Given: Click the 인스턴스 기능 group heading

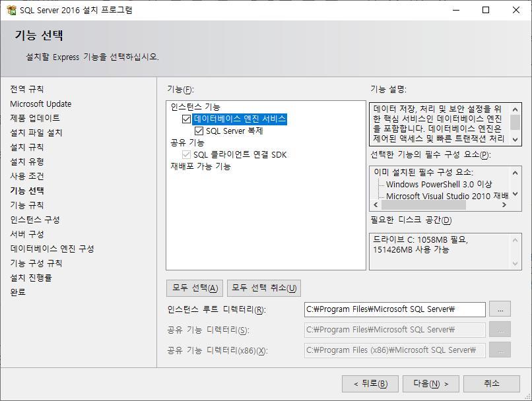Looking at the screenshot, I should coord(195,107).
